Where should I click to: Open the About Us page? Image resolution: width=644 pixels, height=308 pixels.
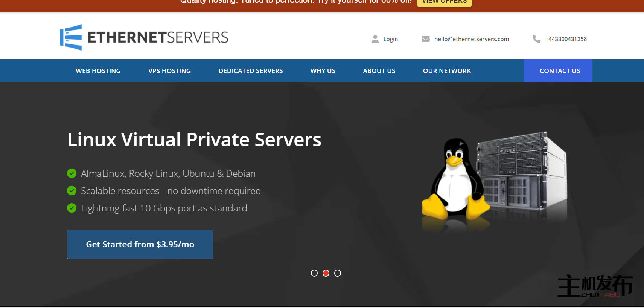pyautogui.click(x=379, y=71)
